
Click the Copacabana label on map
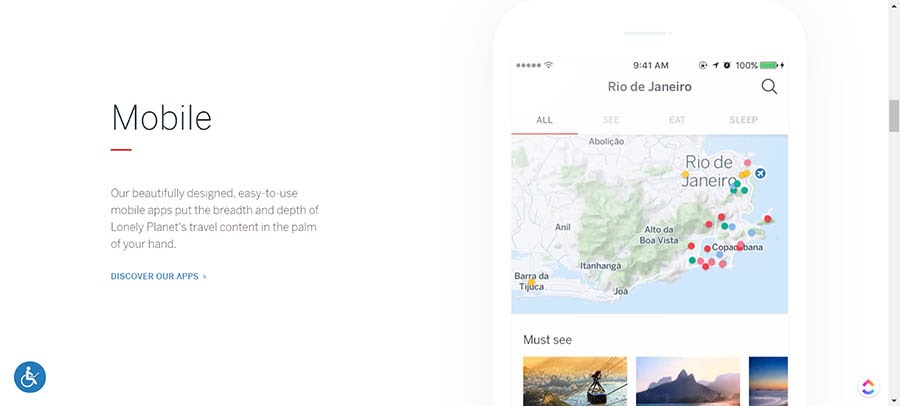[738, 247]
